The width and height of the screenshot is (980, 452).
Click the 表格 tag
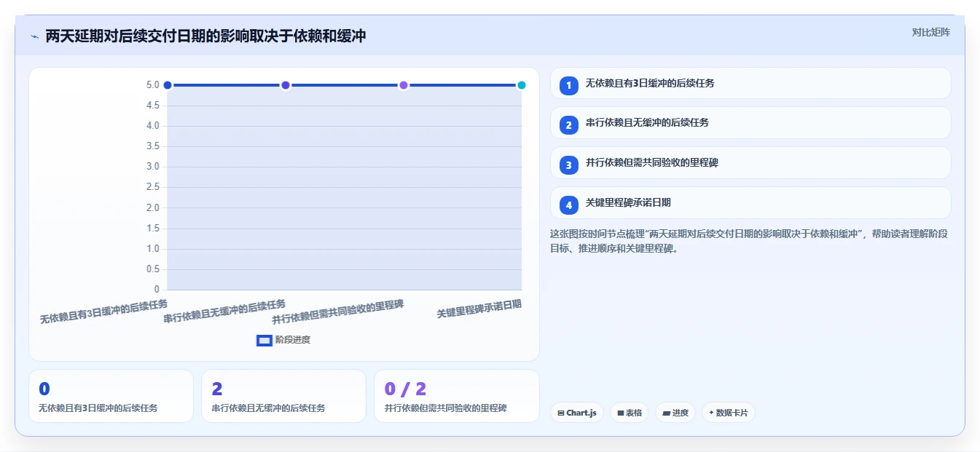[630, 413]
